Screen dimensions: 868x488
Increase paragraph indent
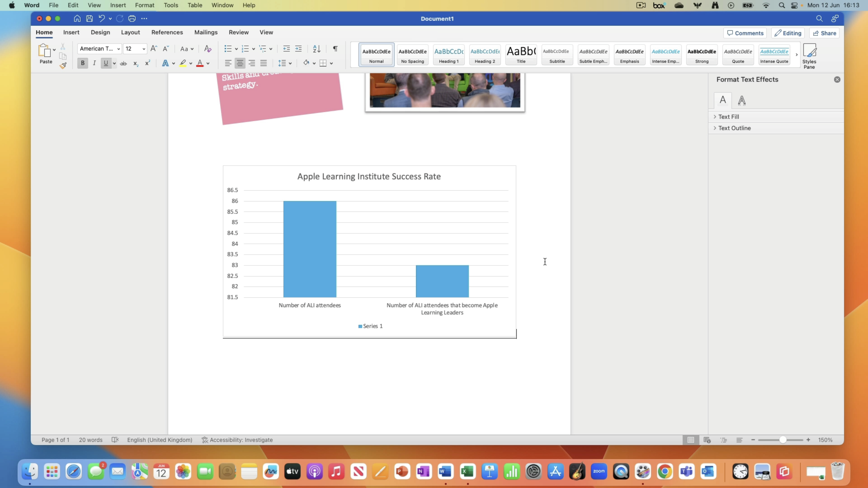[298, 48]
